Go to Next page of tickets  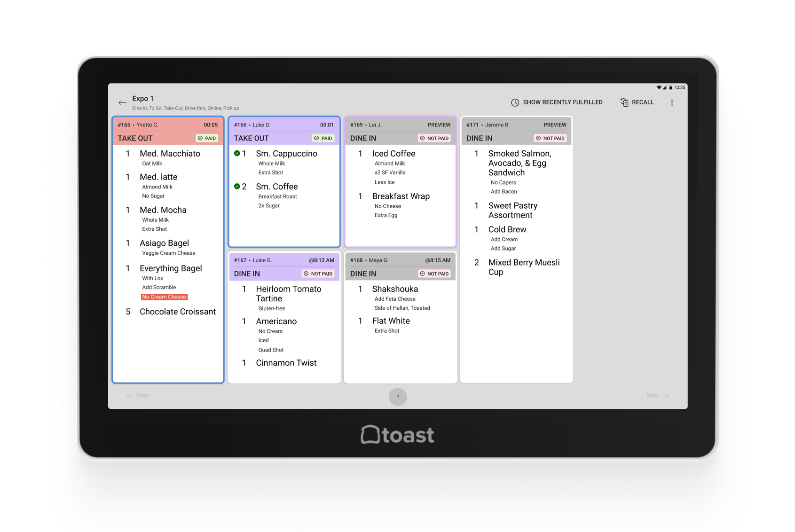pos(657,396)
